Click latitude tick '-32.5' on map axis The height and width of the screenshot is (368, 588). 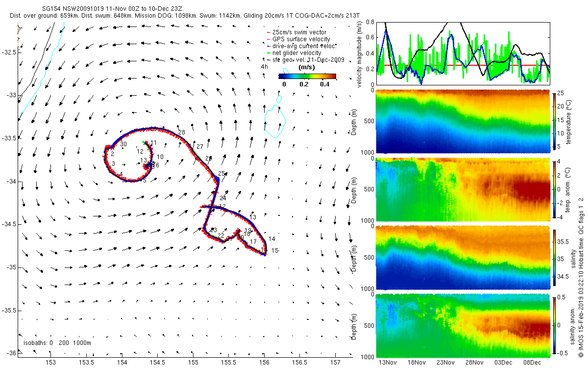coord(9,52)
